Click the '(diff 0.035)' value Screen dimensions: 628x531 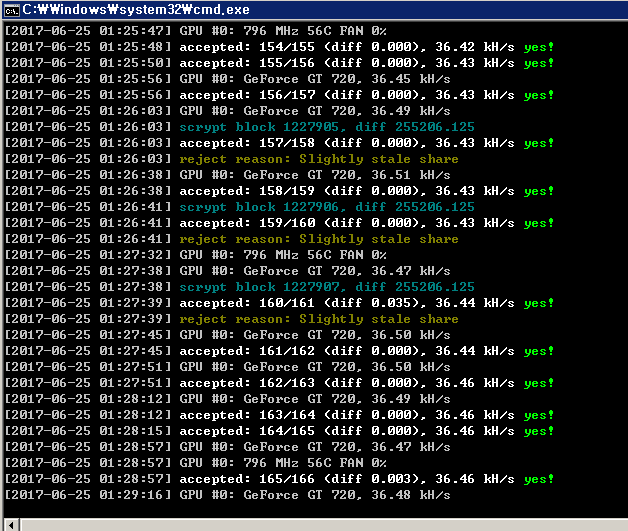pyautogui.click(x=374, y=303)
